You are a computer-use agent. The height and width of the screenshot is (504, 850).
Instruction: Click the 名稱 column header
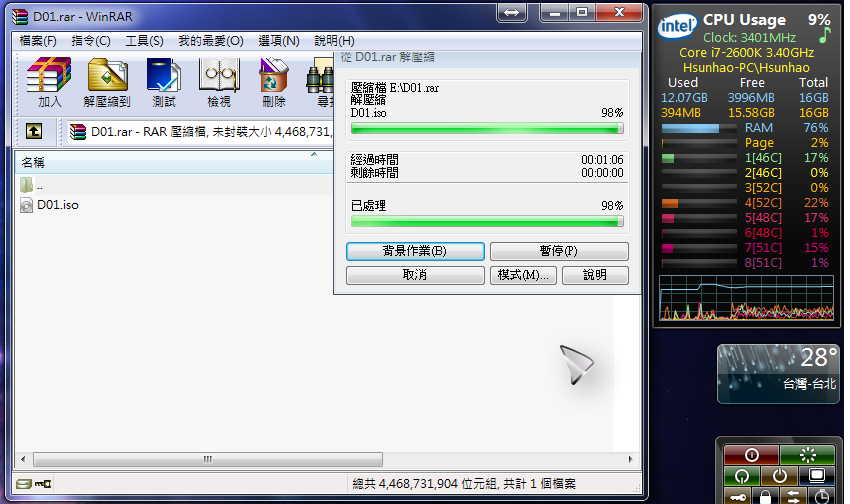[33, 162]
